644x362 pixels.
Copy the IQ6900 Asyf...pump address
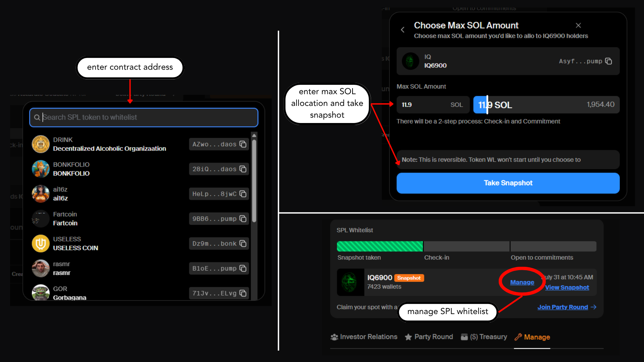pos(608,61)
